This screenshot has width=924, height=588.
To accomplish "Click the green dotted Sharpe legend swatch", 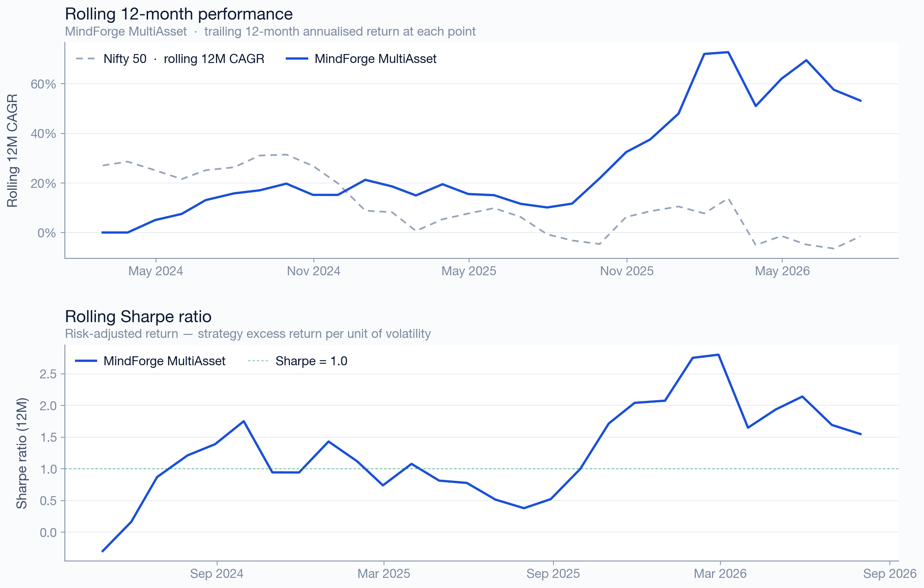I will pyautogui.click(x=258, y=361).
